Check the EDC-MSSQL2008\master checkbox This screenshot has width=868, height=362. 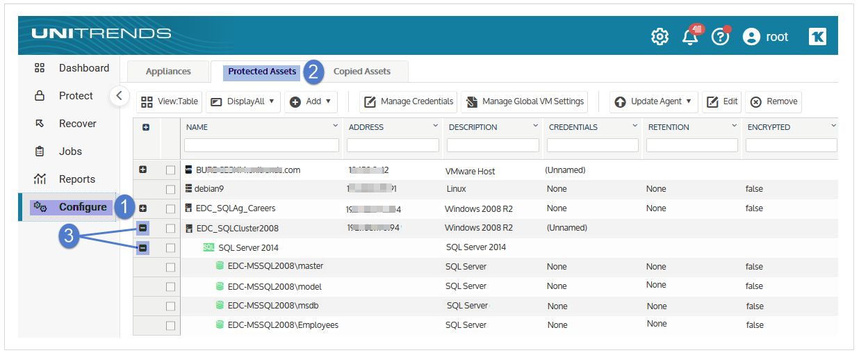coord(170,268)
